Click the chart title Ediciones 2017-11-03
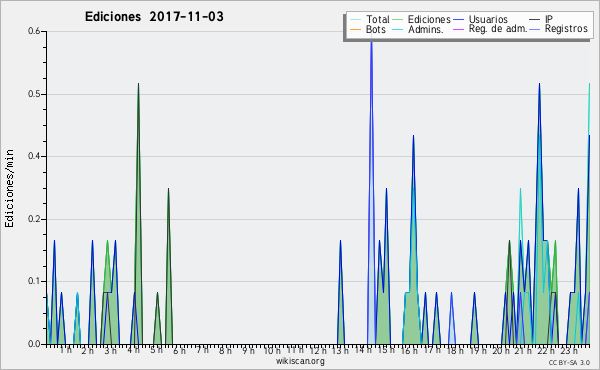 154,17
